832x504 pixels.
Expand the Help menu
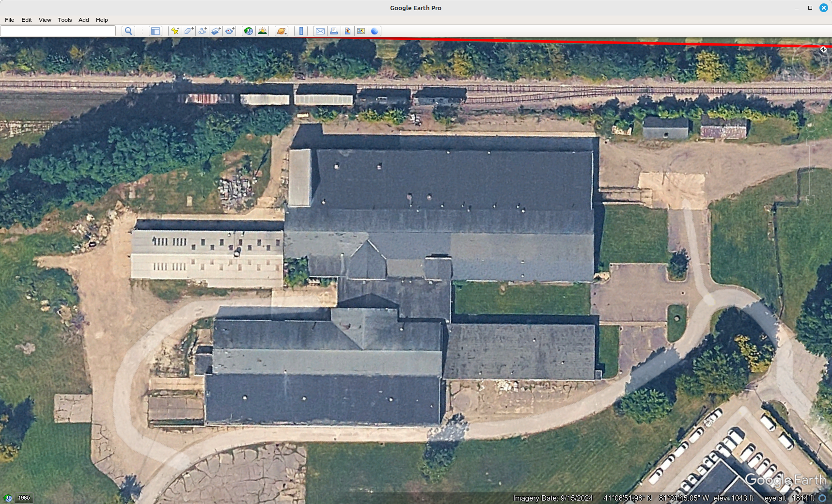point(102,20)
